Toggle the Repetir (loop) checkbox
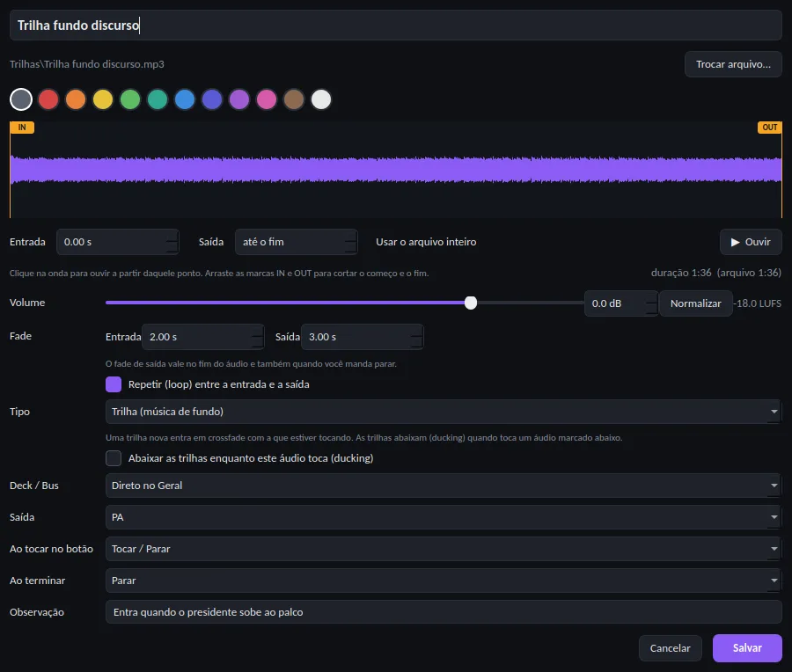The image size is (792, 672). tap(114, 384)
